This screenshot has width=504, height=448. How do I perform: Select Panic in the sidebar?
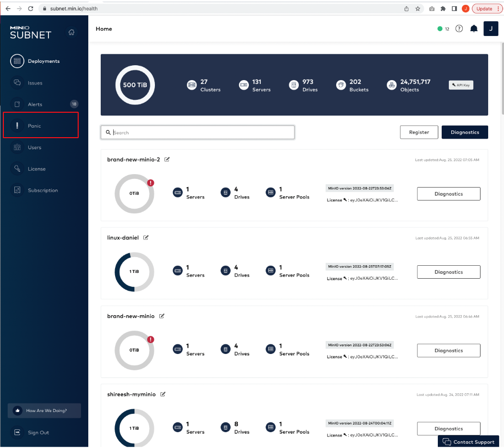pos(35,126)
